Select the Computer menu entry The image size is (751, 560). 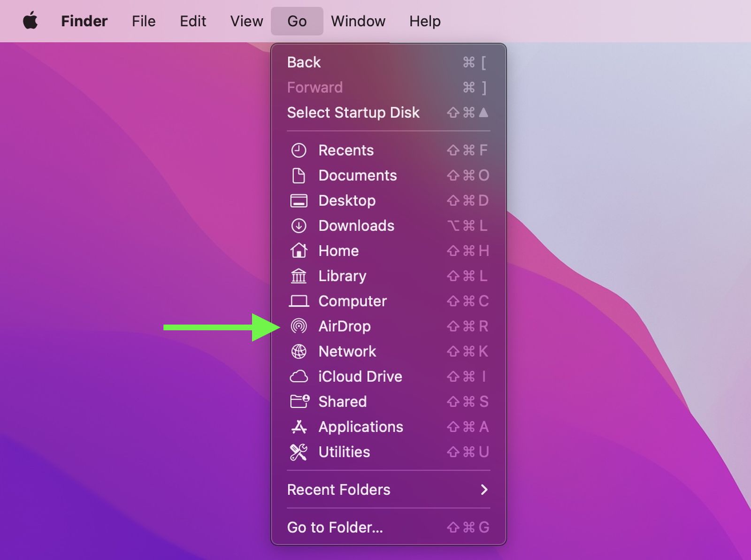coord(352,301)
